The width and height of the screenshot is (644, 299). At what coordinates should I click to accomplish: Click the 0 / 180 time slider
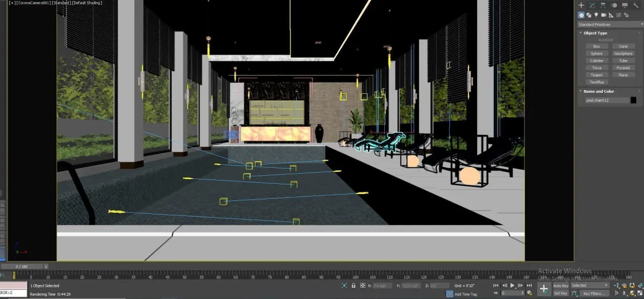21,266
